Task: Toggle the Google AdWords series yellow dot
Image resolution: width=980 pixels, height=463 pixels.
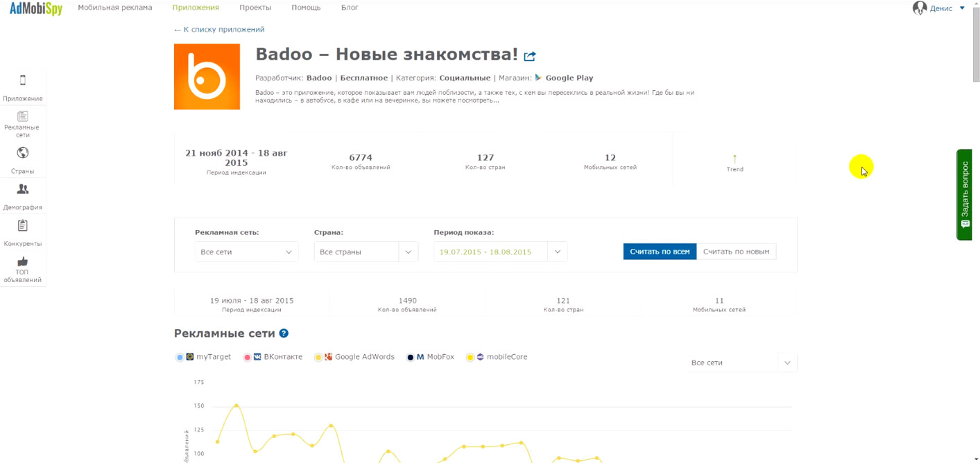Action: click(x=318, y=358)
